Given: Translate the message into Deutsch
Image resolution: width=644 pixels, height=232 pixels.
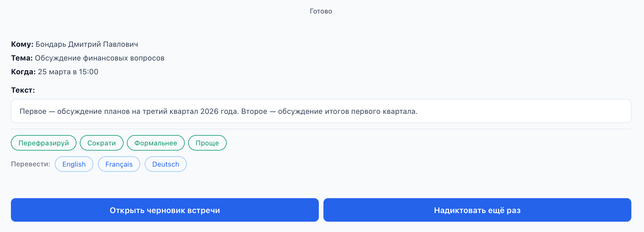Looking at the screenshot, I should pos(165,164).
